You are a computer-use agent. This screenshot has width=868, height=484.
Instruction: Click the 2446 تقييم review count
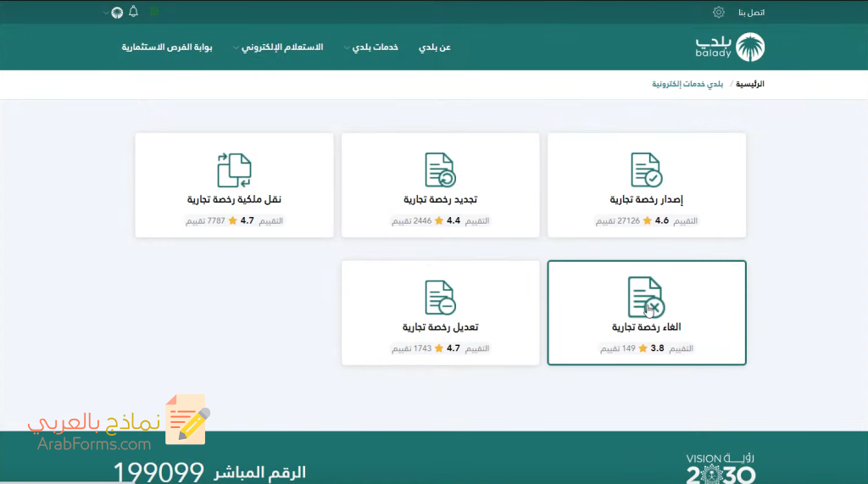tap(411, 221)
